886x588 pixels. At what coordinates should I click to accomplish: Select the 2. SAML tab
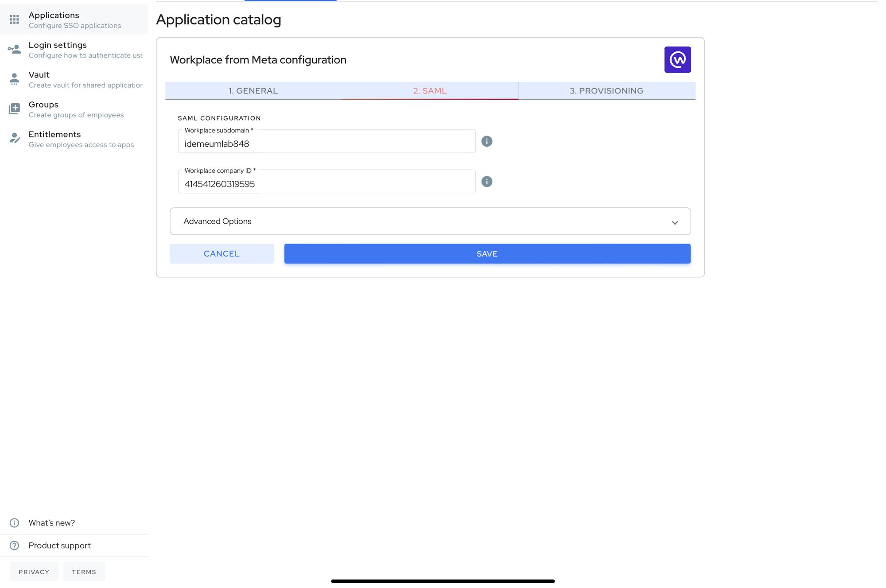[430, 91]
